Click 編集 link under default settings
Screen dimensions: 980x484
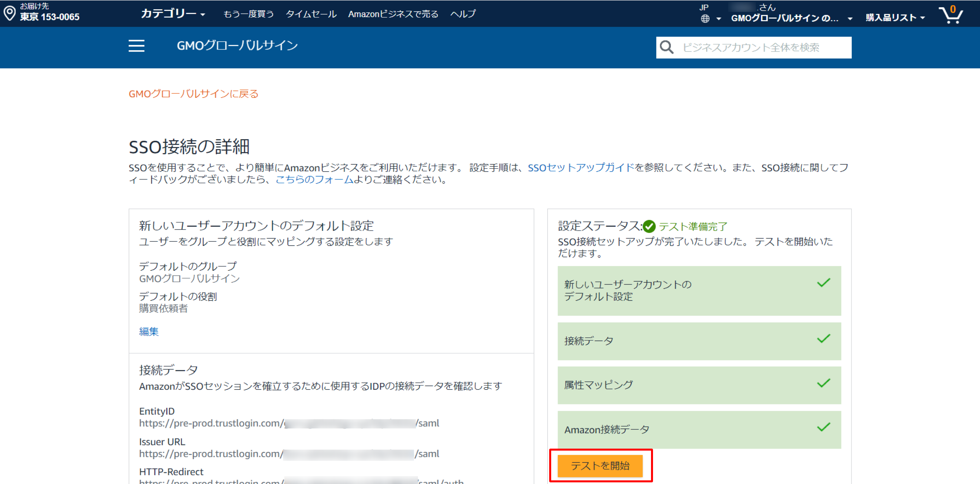click(x=149, y=332)
